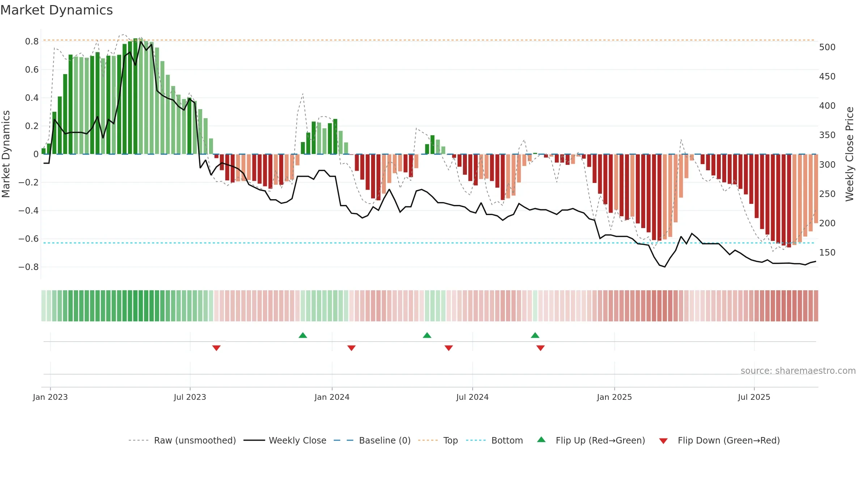Click the Jan 2024 axis label

tap(332, 397)
